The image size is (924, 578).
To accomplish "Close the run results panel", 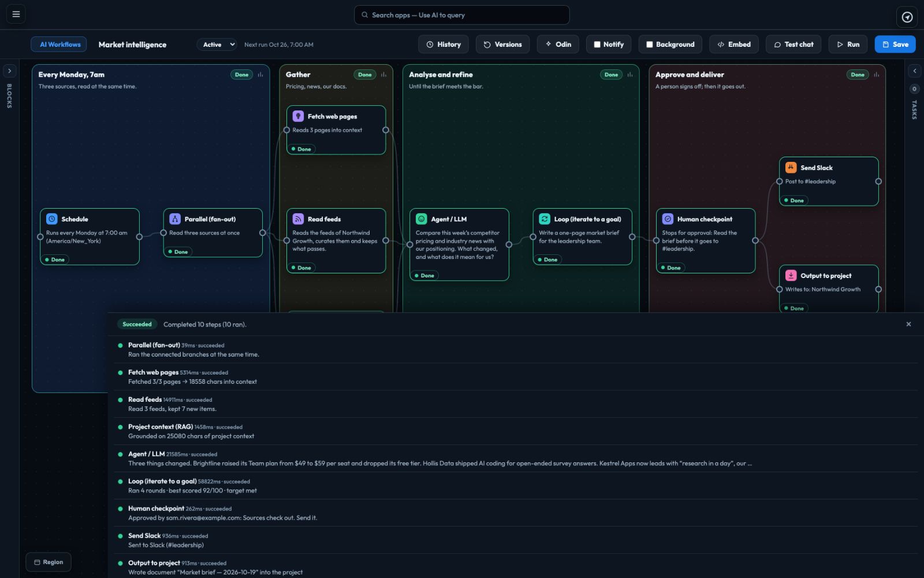I will pyautogui.click(x=908, y=324).
